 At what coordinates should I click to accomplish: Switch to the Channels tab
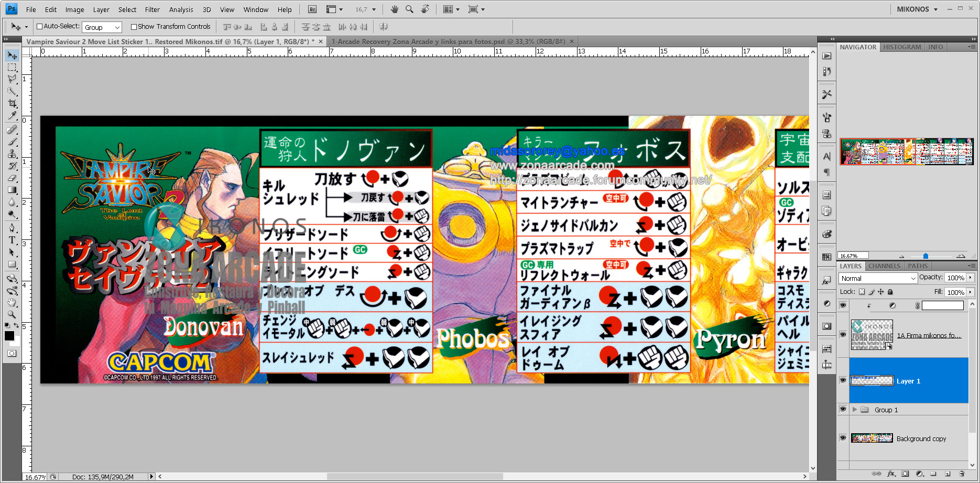(884, 266)
